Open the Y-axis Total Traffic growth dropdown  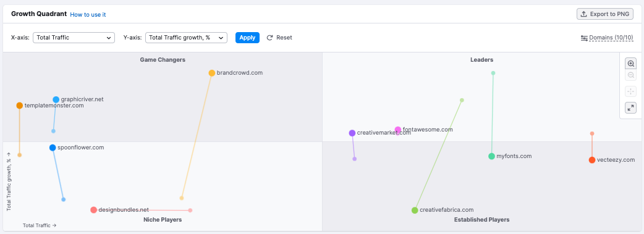[186, 38]
